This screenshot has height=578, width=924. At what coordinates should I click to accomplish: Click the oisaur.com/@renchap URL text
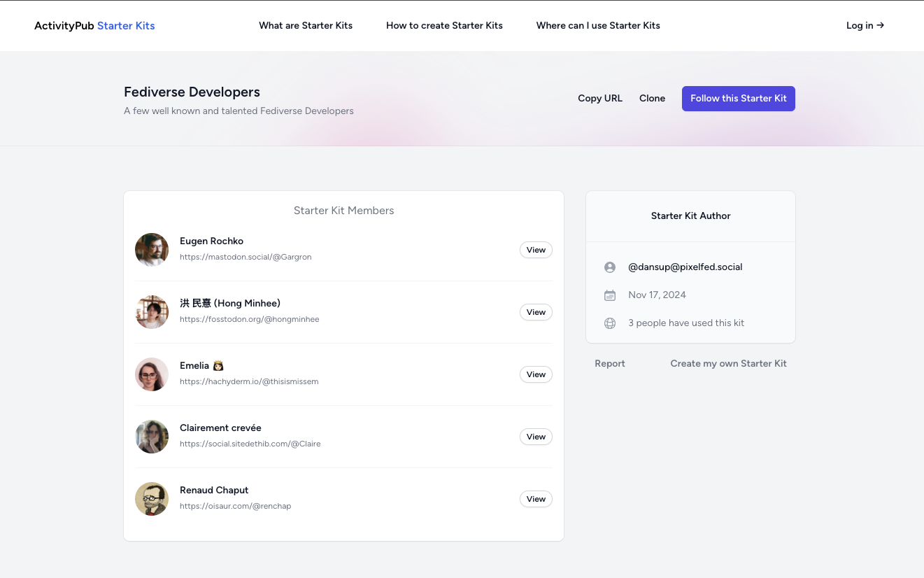pyautogui.click(x=235, y=507)
